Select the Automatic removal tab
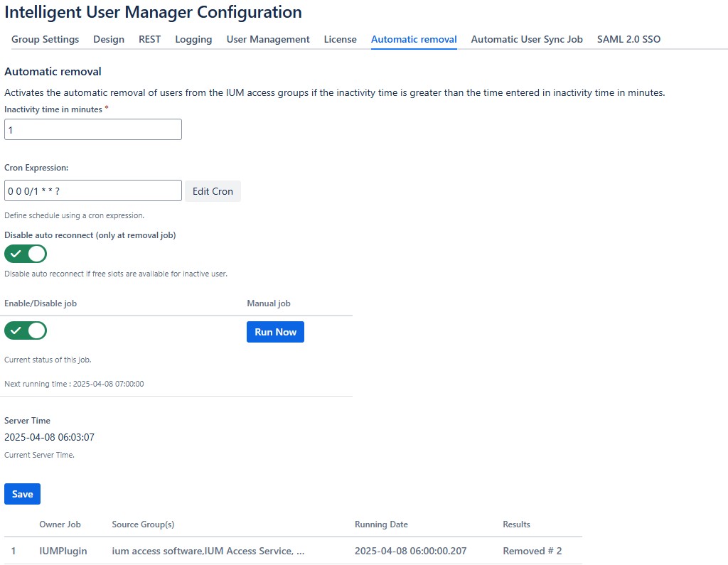This screenshot has height=565, width=728. pyautogui.click(x=414, y=39)
